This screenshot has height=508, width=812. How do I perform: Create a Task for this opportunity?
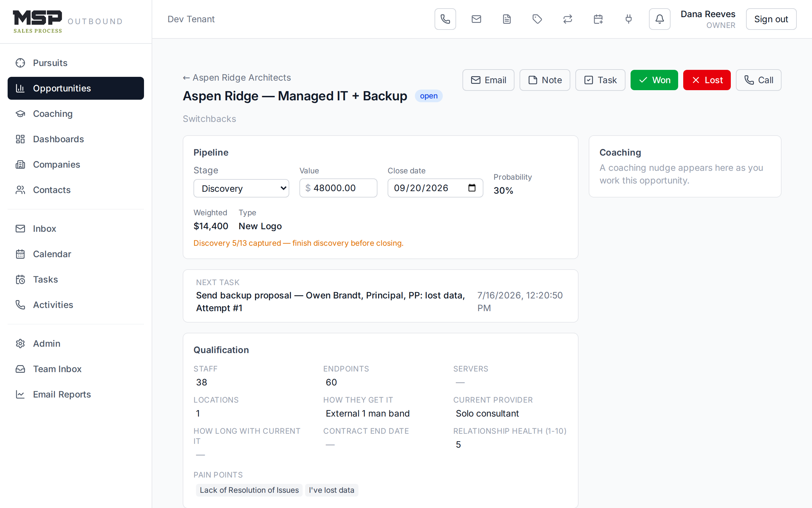(600, 80)
